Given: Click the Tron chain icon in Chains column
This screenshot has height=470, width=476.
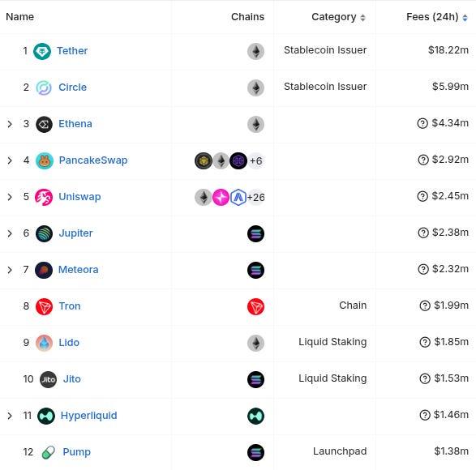Looking at the screenshot, I should [255, 306].
